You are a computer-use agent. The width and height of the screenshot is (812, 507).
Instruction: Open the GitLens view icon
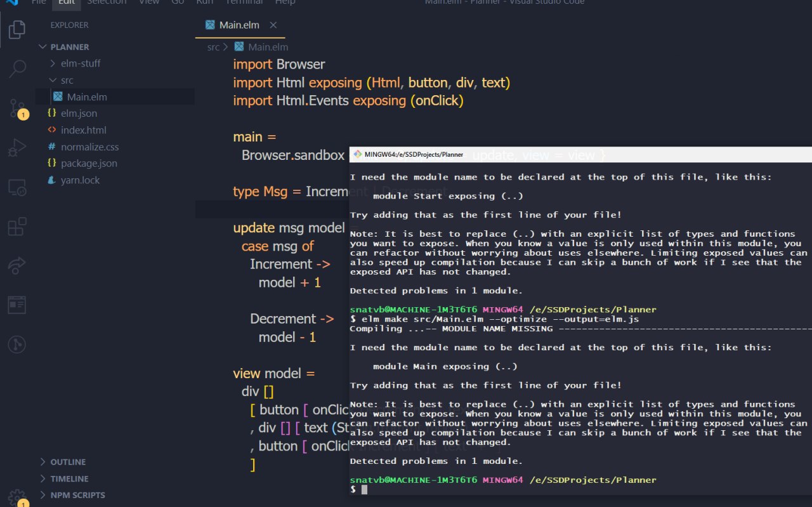click(17, 345)
